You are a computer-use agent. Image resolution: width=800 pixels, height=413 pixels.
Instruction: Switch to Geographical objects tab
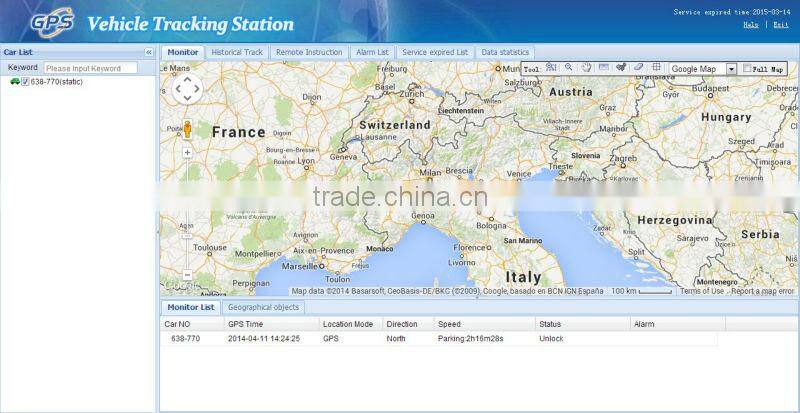(263, 307)
